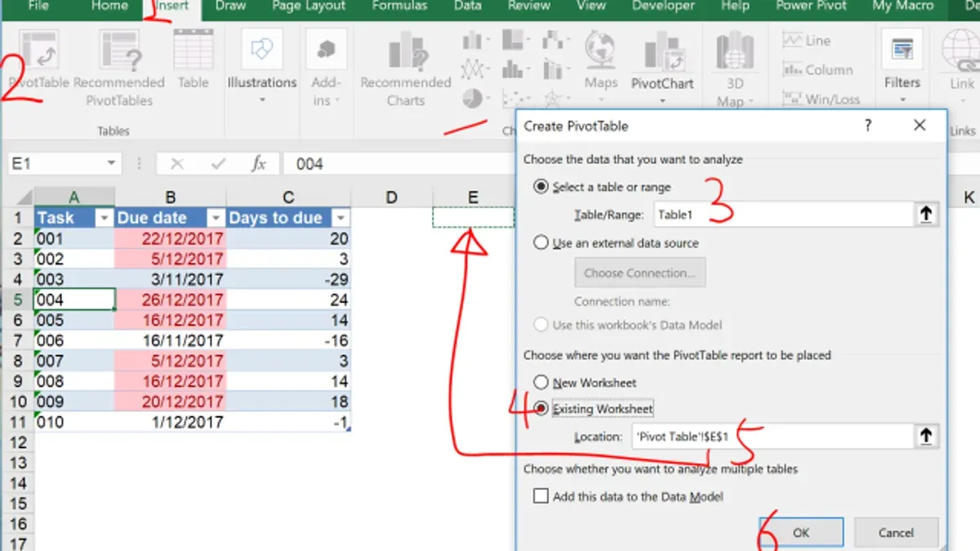The width and height of the screenshot is (980, 551).
Task: Switch to the Page Layout tab
Action: tap(309, 7)
